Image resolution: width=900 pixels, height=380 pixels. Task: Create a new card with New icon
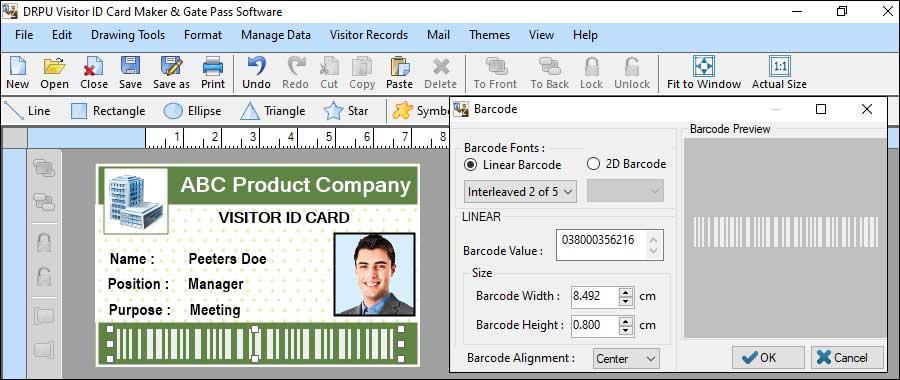(17, 72)
